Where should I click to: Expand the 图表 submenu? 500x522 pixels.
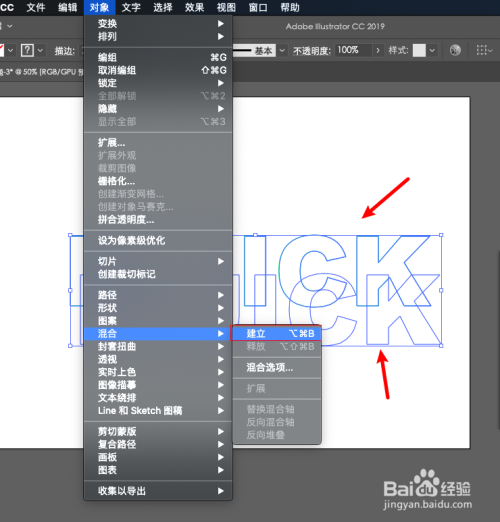click(x=158, y=470)
